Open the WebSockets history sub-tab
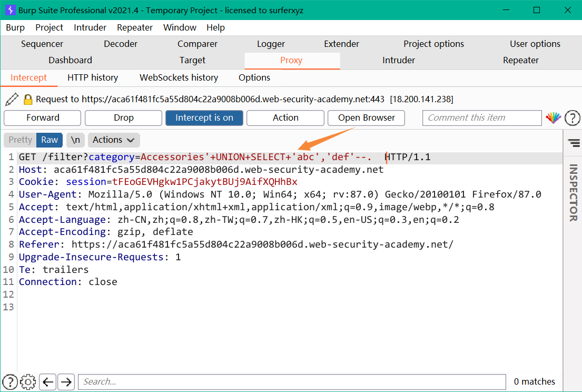 coord(179,77)
